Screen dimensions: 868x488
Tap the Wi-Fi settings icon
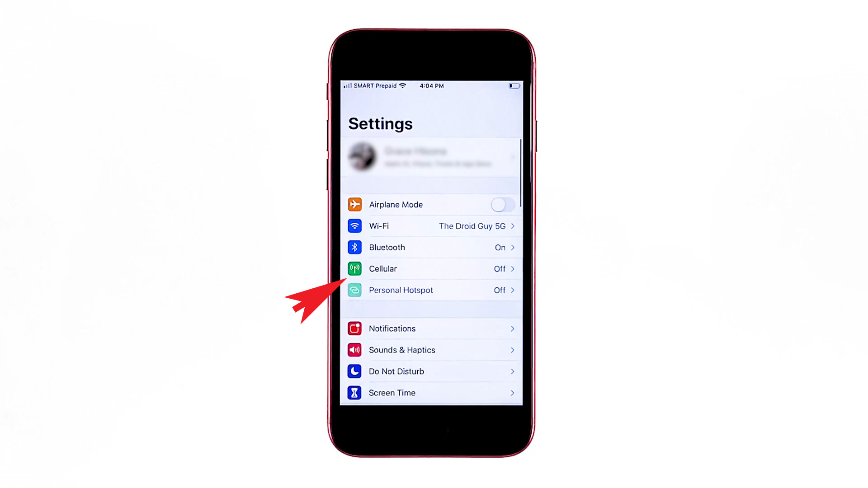355,225
